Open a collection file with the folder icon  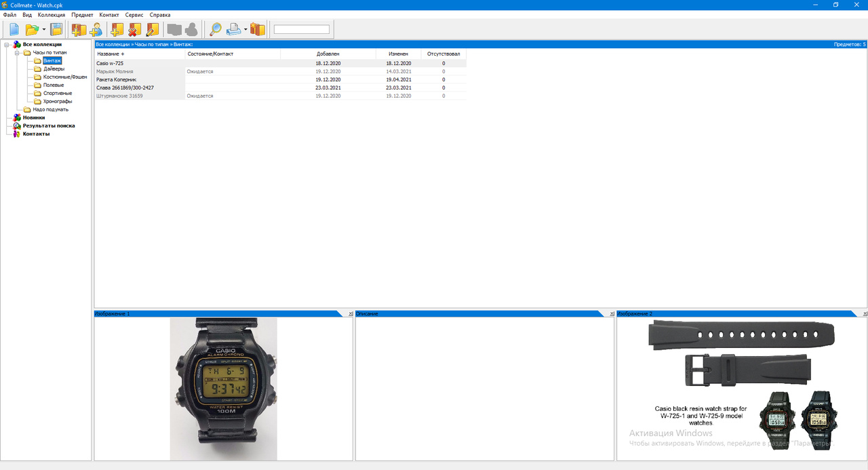coord(32,29)
